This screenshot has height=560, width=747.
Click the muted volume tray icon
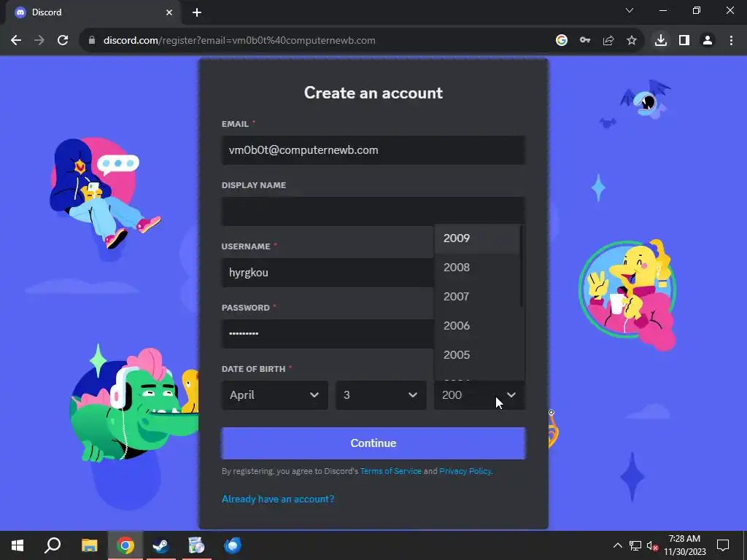652,545
